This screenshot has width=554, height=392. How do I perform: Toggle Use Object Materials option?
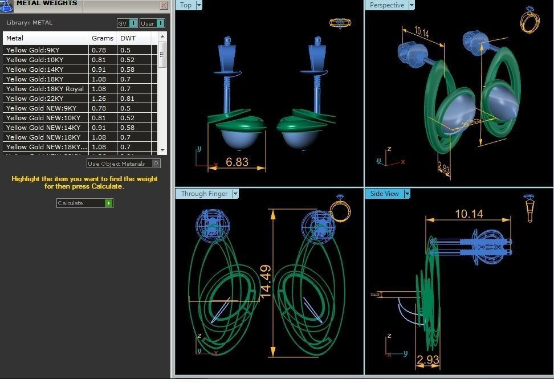coord(124,164)
